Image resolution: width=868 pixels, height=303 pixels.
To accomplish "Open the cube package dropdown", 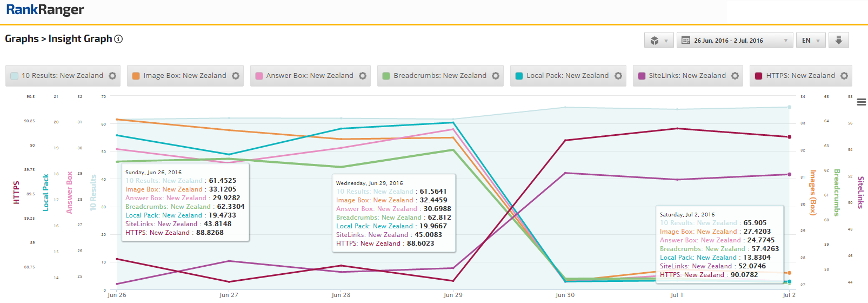I will [x=659, y=41].
